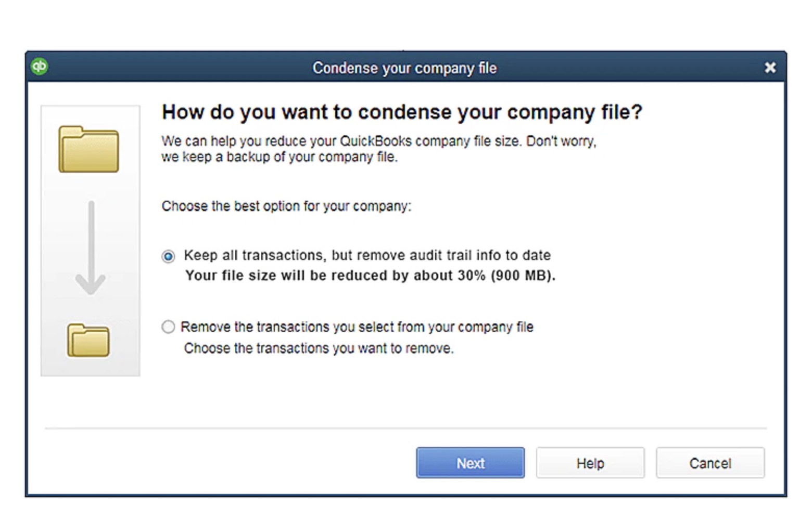This screenshot has width=812, height=519.
Task: Open the Help button
Action: (590, 463)
